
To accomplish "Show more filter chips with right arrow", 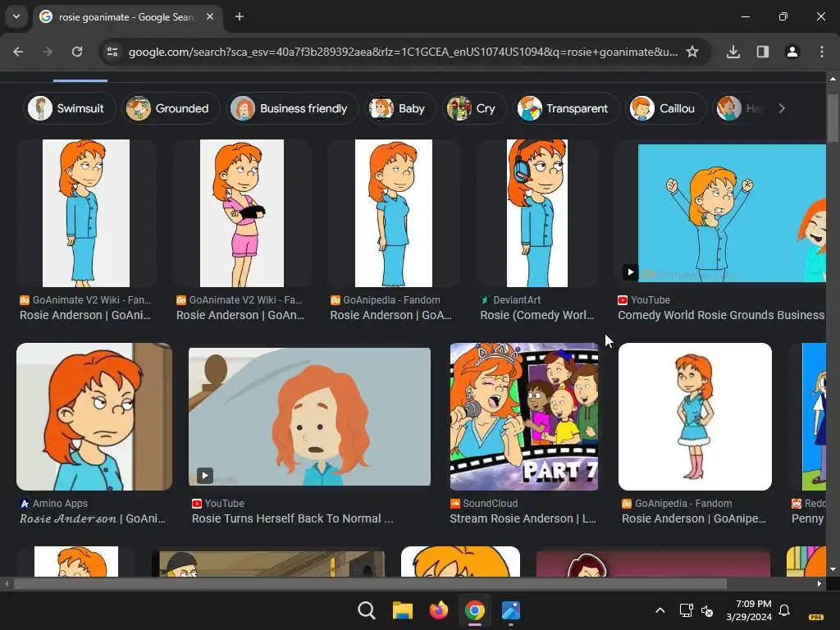I will tap(782, 108).
